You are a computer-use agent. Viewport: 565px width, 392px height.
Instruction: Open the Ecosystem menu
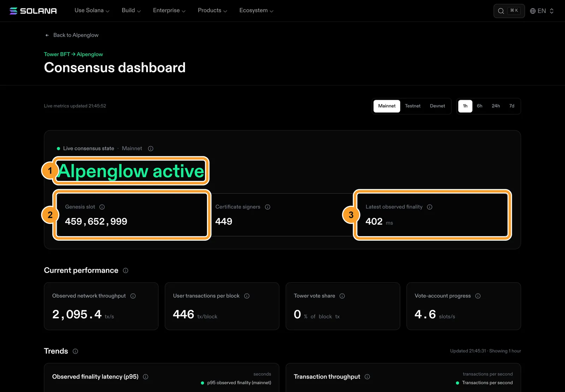256,11
